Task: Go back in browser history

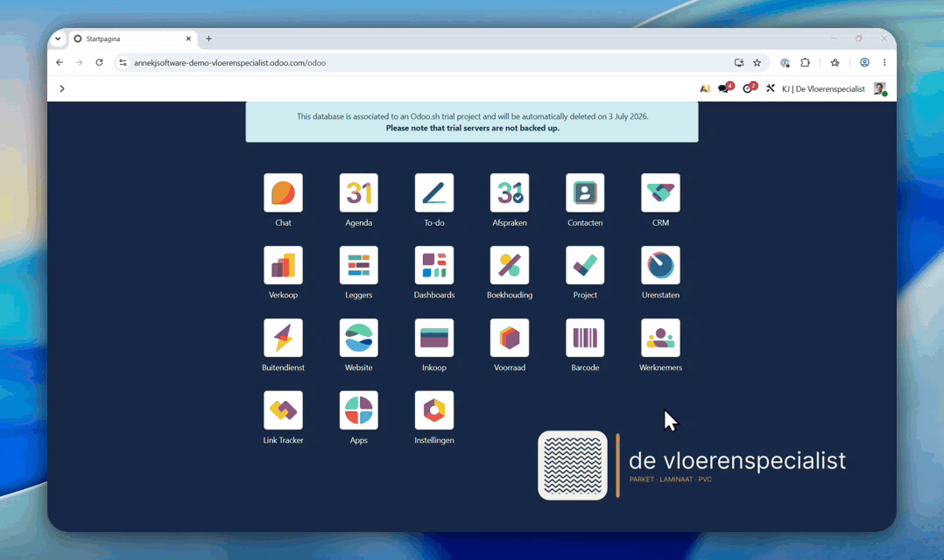Action: 59,62
